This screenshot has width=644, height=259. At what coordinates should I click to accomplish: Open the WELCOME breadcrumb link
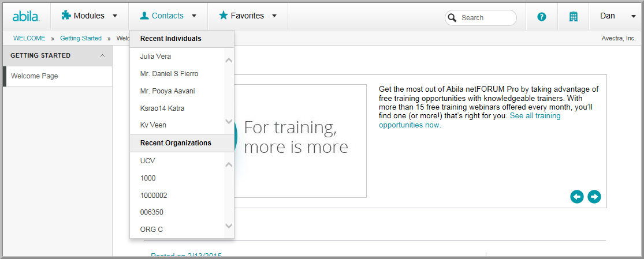click(x=29, y=38)
